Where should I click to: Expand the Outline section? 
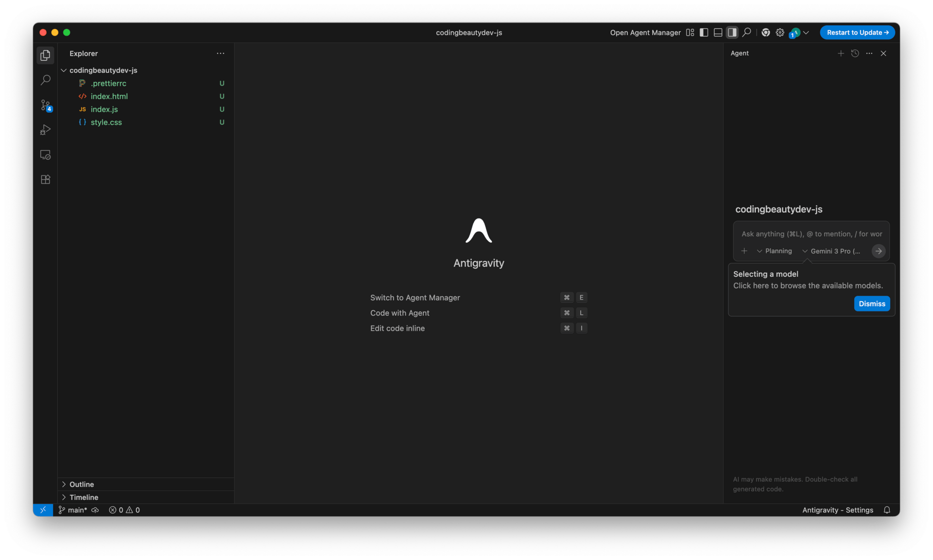click(82, 484)
